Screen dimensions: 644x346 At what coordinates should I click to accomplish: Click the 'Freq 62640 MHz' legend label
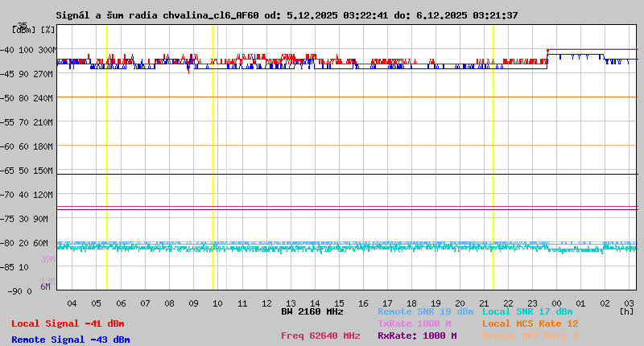click(320, 336)
